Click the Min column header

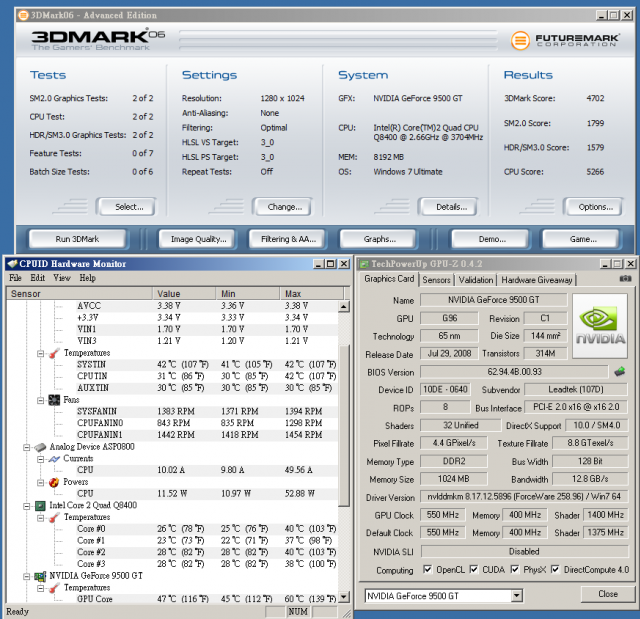pyautogui.click(x=248, y=294)
